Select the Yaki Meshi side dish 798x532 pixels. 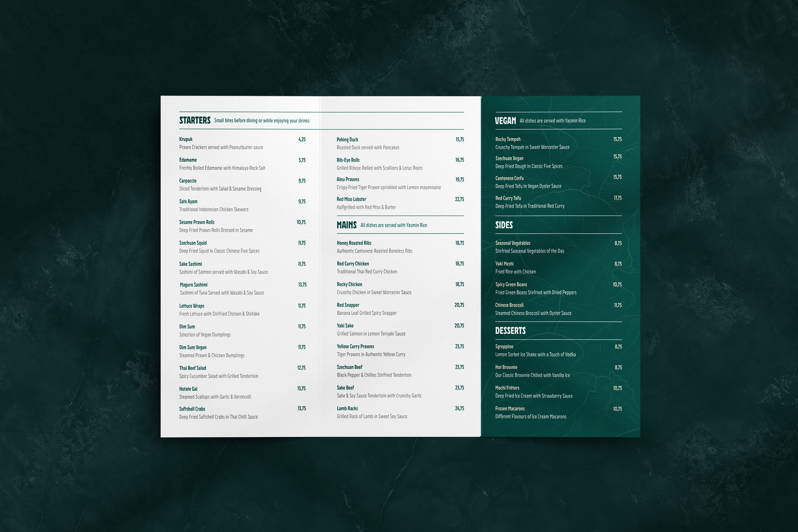click(x=504, y=264)
